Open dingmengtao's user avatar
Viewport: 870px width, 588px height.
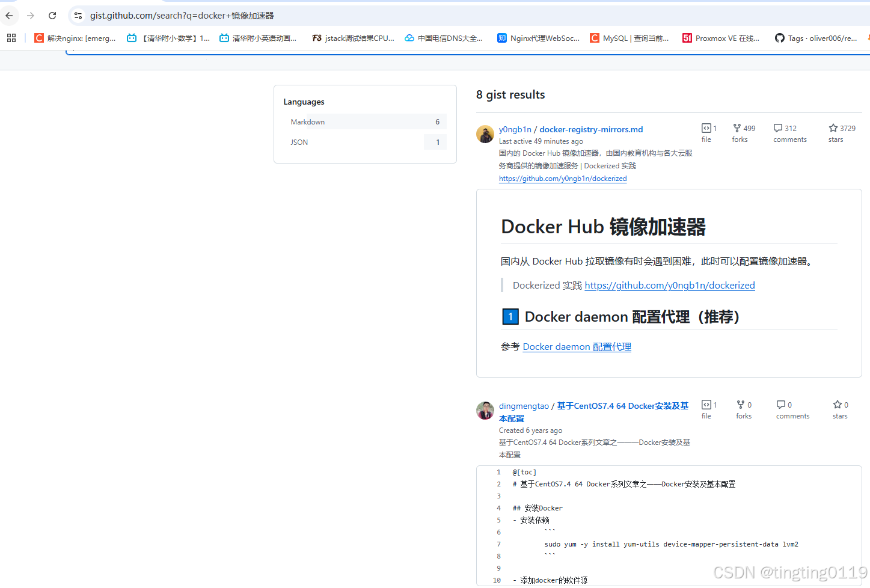tap(485, 411)
